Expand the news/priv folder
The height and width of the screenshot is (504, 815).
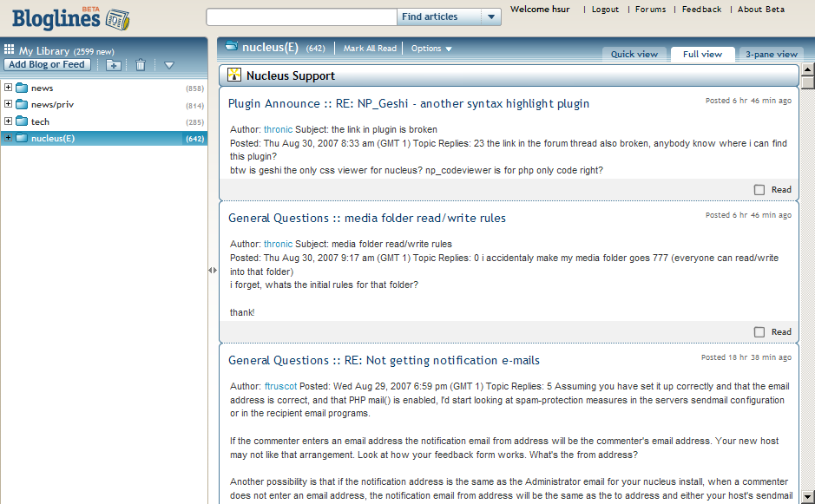tap(8, 104)
